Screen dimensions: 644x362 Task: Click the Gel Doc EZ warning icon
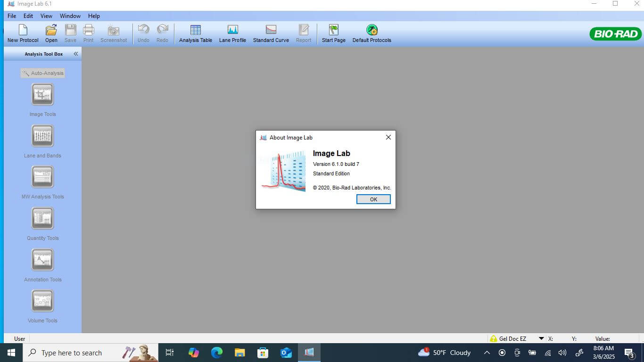click(x=494, y=338)
